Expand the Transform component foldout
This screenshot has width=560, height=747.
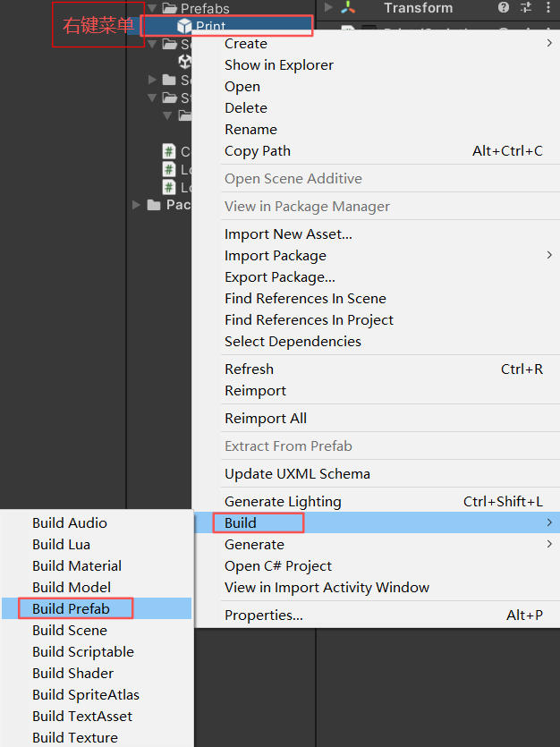click(x=328, y=8)
